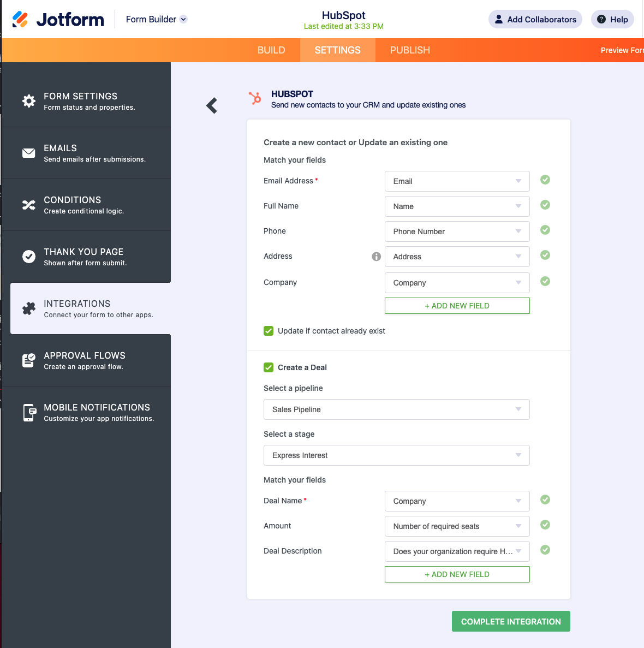This screenshot has height=648, width=644.
Task: Click the green check beside Phone Number field
Action: (545, 230)
